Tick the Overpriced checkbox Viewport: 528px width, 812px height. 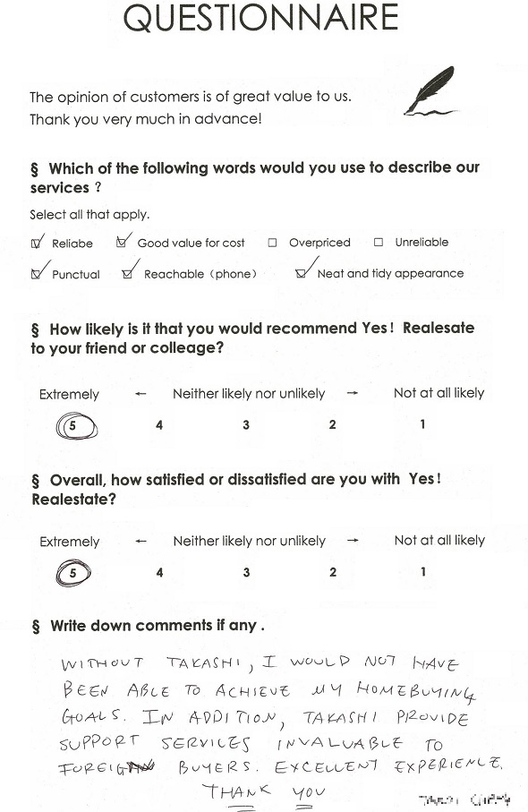click(x=272, y=243)
